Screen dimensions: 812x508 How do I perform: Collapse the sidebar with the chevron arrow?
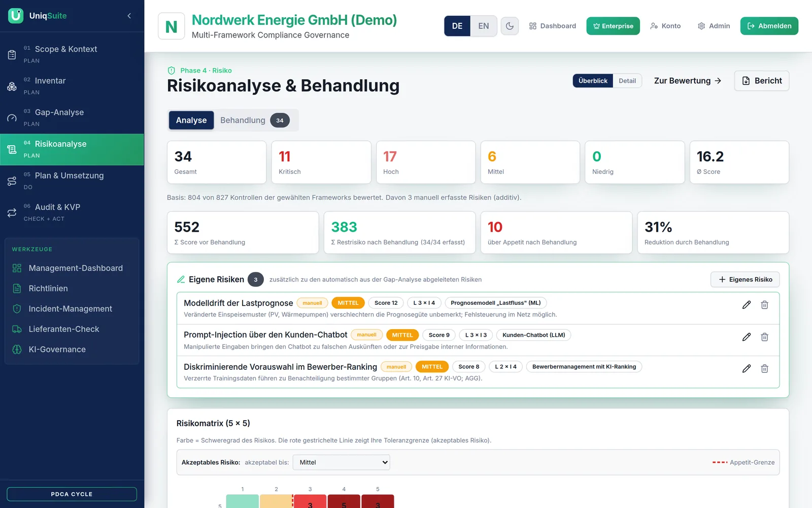[129, 16]
